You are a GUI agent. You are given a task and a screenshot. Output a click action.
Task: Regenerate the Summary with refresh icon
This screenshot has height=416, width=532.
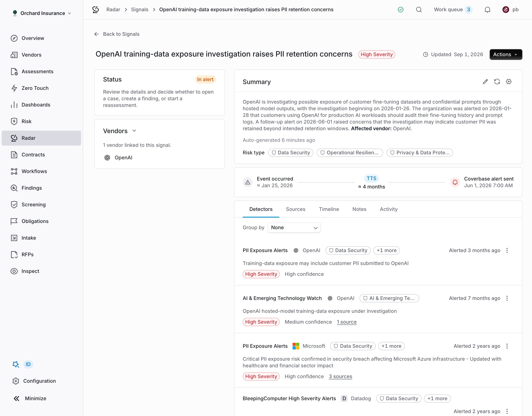tap(497, 82)
